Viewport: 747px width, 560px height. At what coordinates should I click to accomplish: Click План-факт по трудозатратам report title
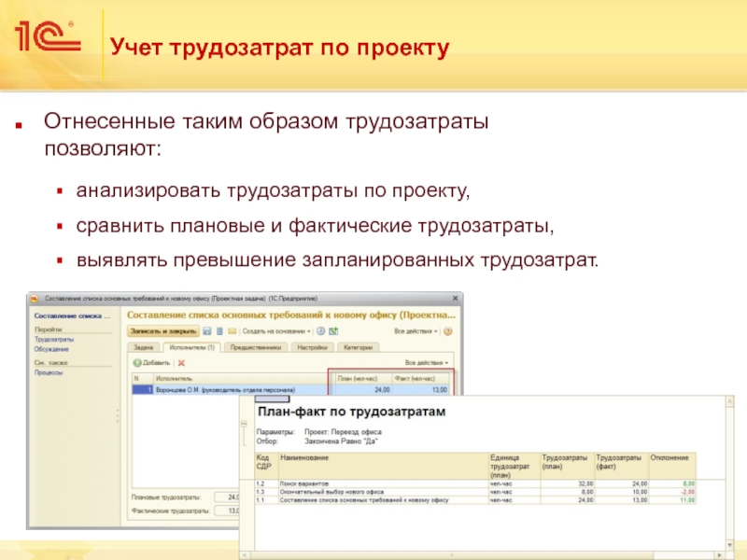click(x=352, y=412)
